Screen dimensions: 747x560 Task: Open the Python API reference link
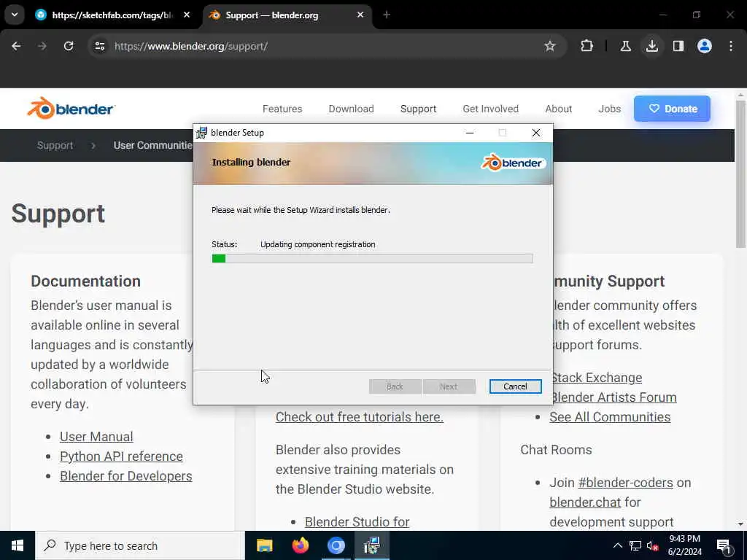tap(121, 456)
